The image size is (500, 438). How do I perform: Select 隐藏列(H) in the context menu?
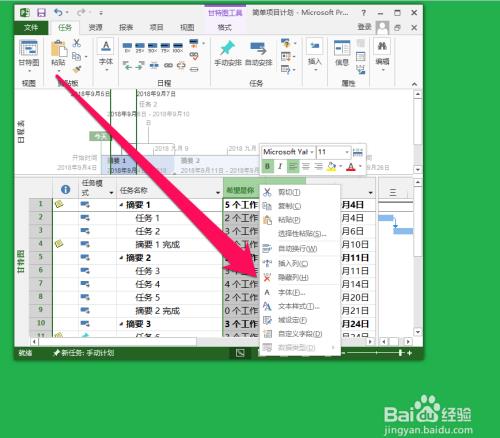pos(293,277)
